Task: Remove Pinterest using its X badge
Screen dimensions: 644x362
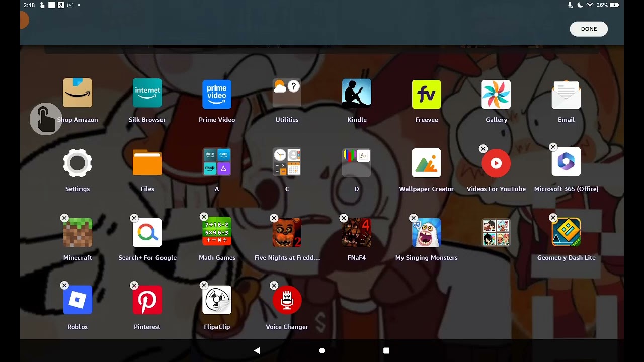Action: pyautogui.click(x=134, y=285)
